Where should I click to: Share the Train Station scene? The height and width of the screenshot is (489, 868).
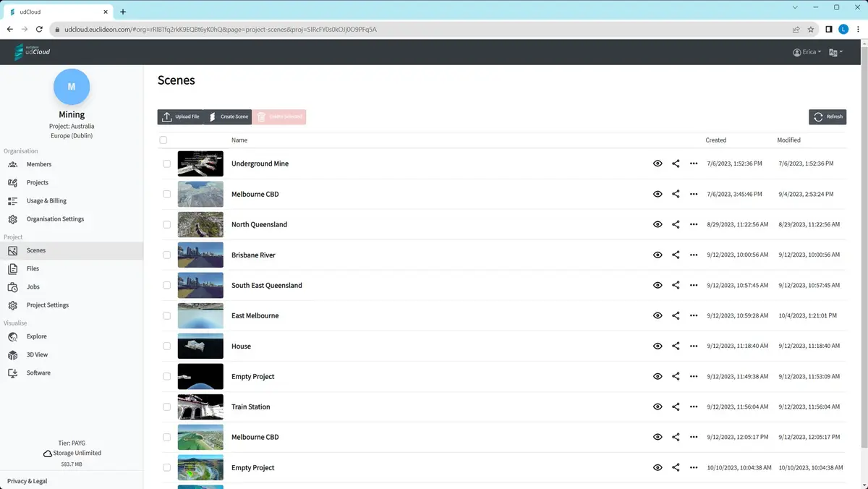click(x=676, y=407)
